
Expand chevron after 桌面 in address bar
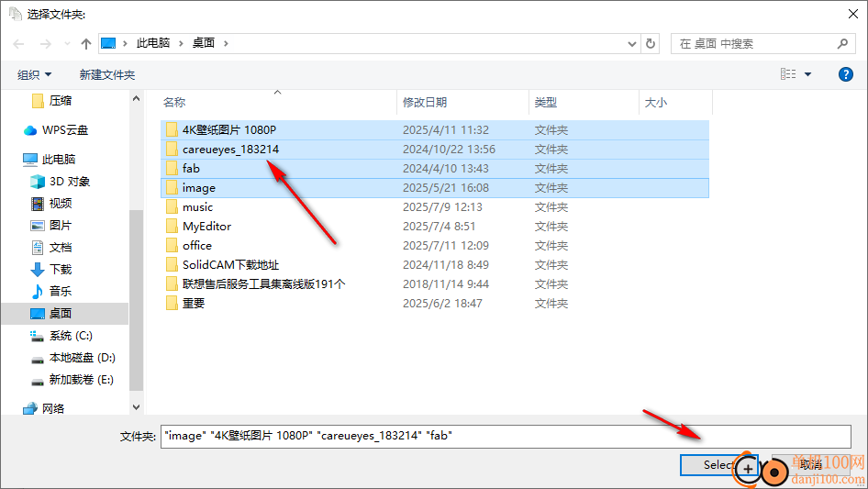[226, 43]
